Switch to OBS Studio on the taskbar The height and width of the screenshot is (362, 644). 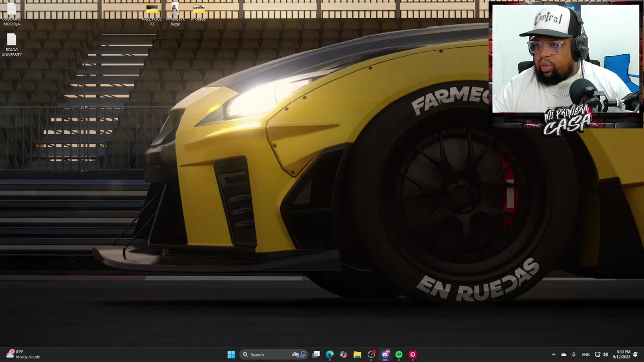coord(371,354)
